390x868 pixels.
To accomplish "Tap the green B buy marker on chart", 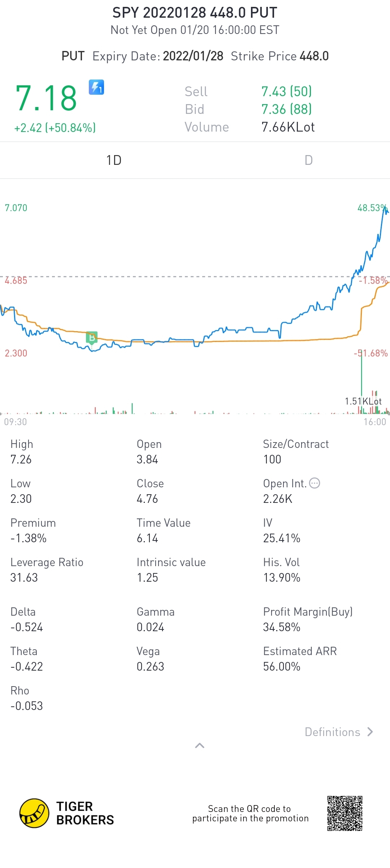I will point(92,338).
